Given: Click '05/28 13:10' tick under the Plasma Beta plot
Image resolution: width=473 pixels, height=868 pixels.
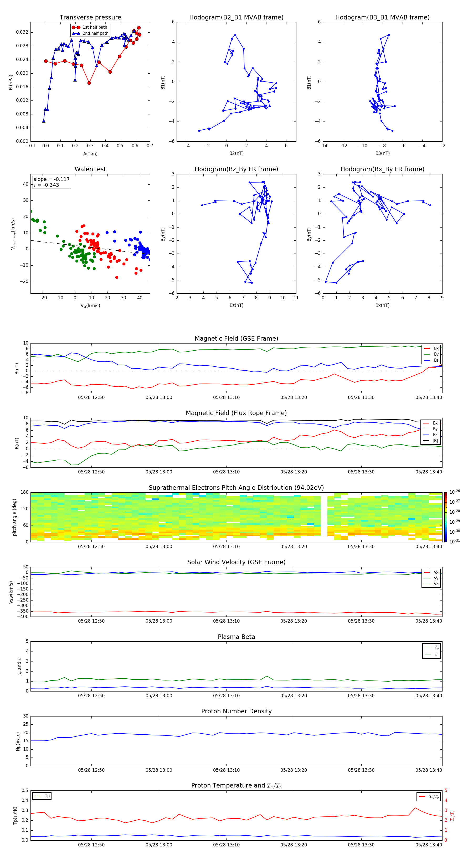Looking at the screenshot, I should pyautogui.click(x=226, y=695).
